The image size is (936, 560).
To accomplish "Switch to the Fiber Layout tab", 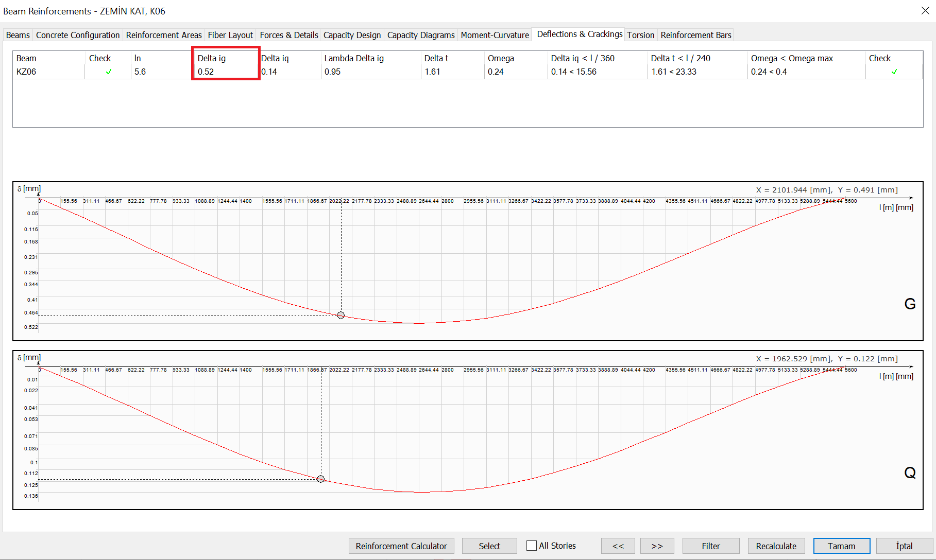I will click(x=230, y=35).
